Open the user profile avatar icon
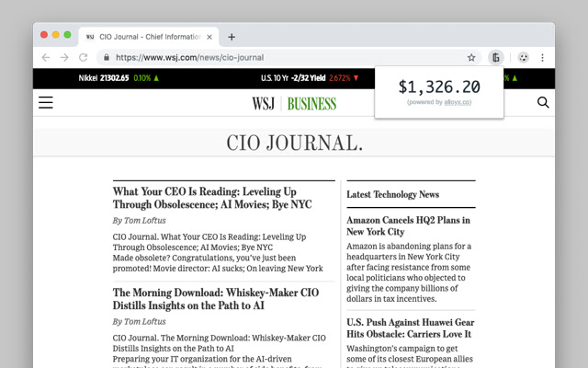This screenshot has height=368, width=588. pyautogui.click(x=523, y=57)
